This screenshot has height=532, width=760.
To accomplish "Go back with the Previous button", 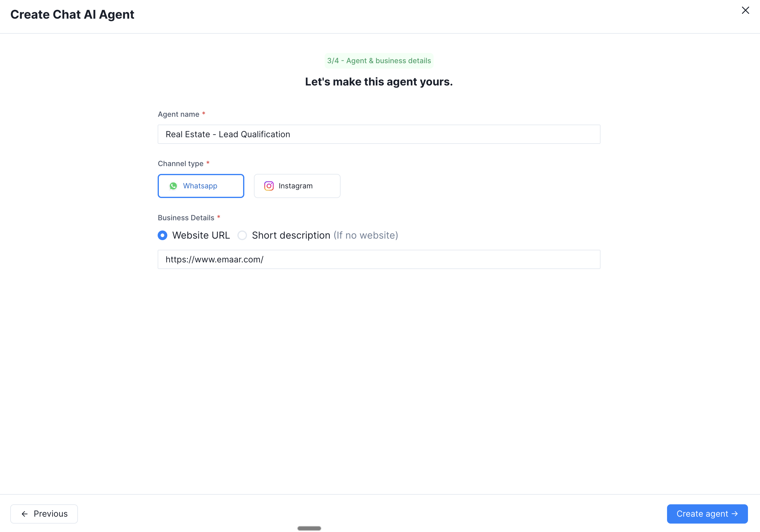I will pyautogui.click(x=44, y=514).
